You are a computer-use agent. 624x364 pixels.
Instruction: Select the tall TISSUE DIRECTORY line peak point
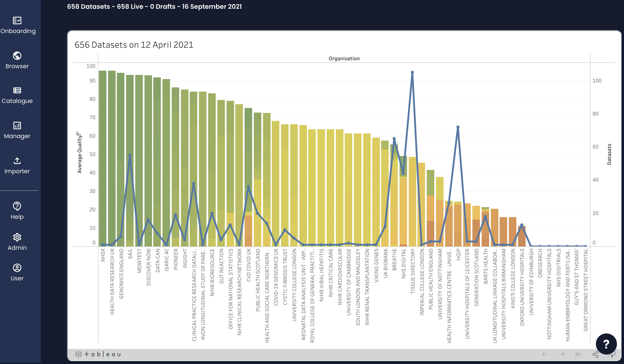412,73
